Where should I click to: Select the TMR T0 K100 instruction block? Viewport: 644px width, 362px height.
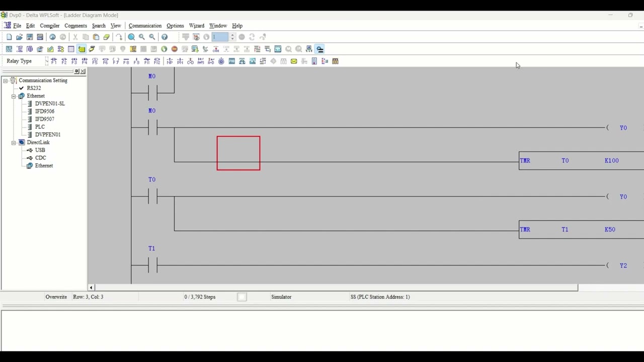point(581,161)
